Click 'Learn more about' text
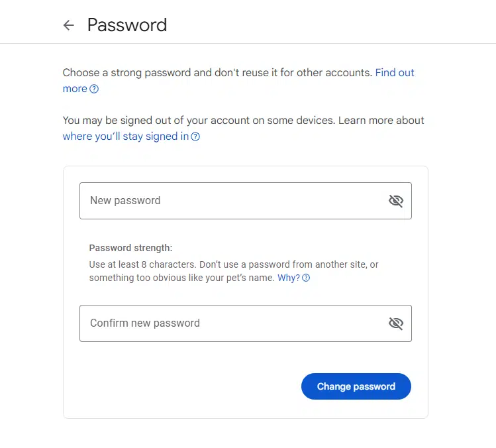Screen dimensions: 496x448 pyautogui.click(x=381, y=121)
